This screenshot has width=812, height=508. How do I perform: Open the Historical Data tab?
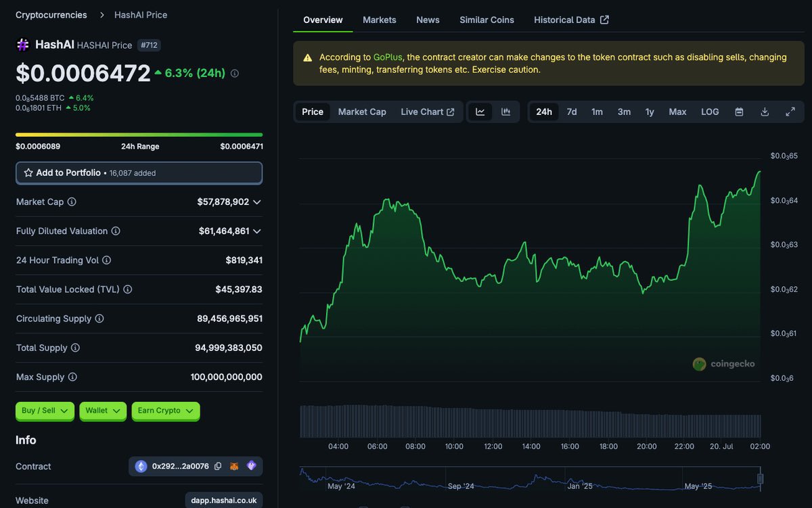(x=571, y=20)
